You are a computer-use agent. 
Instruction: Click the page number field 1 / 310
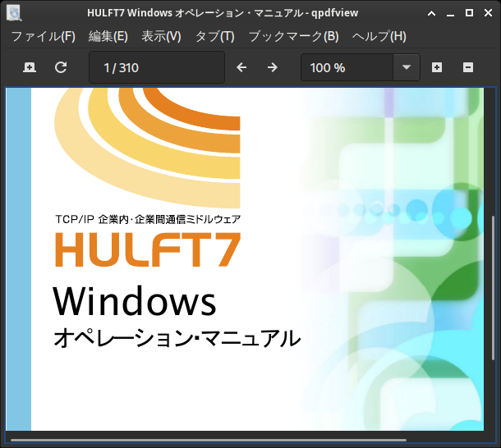pyautogui.click(x=157, y=67)
